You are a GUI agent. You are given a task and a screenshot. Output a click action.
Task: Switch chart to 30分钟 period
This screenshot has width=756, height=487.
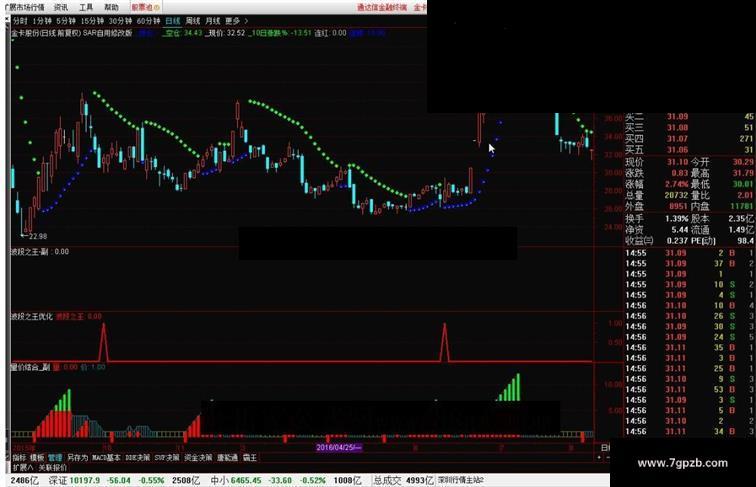[120, 21]
